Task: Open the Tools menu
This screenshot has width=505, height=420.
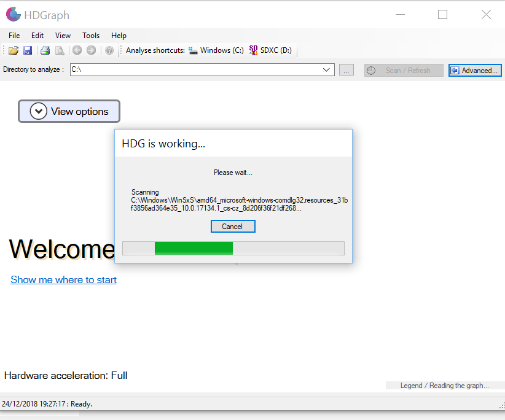Action: click(91, 36)
